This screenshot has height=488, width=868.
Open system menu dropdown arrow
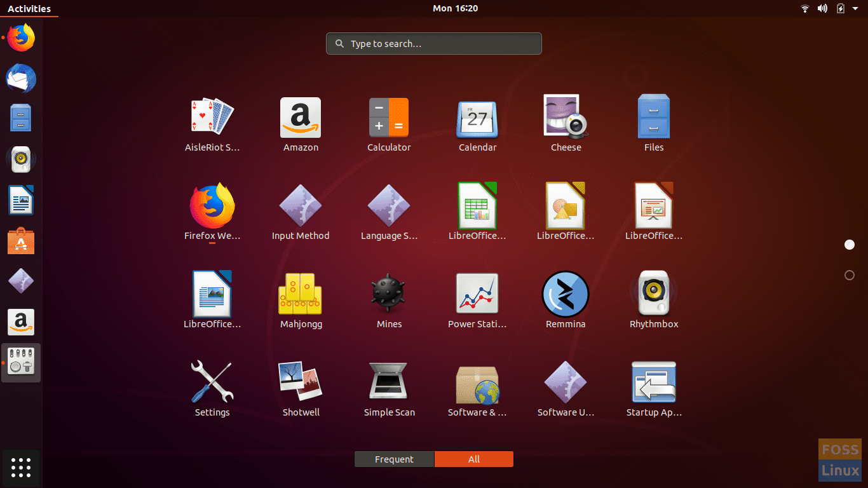[855, 9]
